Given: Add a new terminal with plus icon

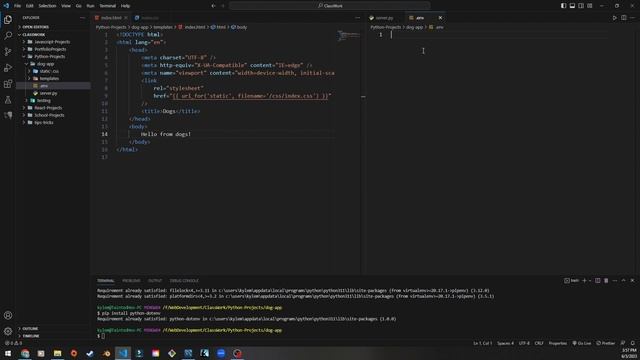Looking at the screenshot, I should coord(584,280).
